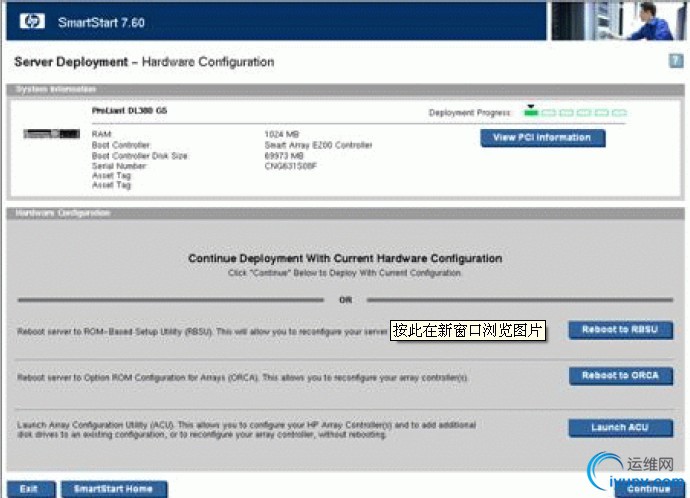The image size is (690, 498).
Task: Click the technician banner photo
Action: [x=618, y=20]
